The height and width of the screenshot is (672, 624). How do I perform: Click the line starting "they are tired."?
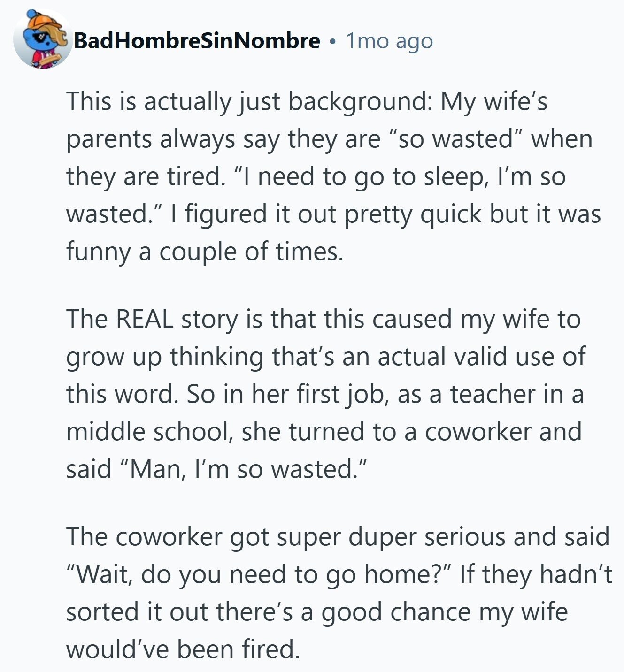316,176
